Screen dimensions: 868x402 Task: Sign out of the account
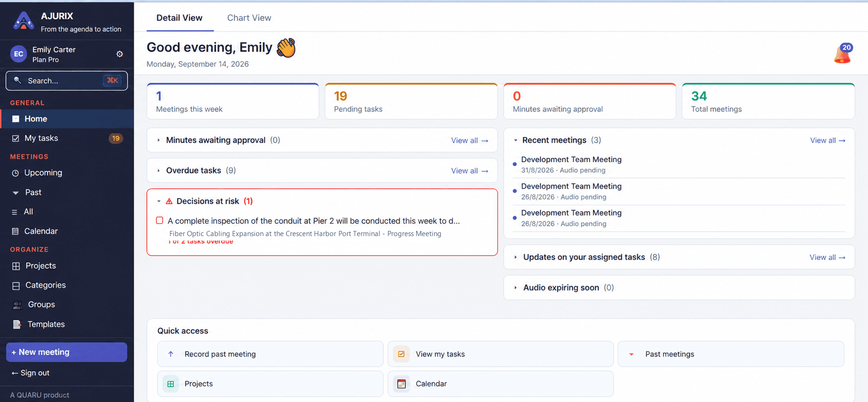coord(31,373)
